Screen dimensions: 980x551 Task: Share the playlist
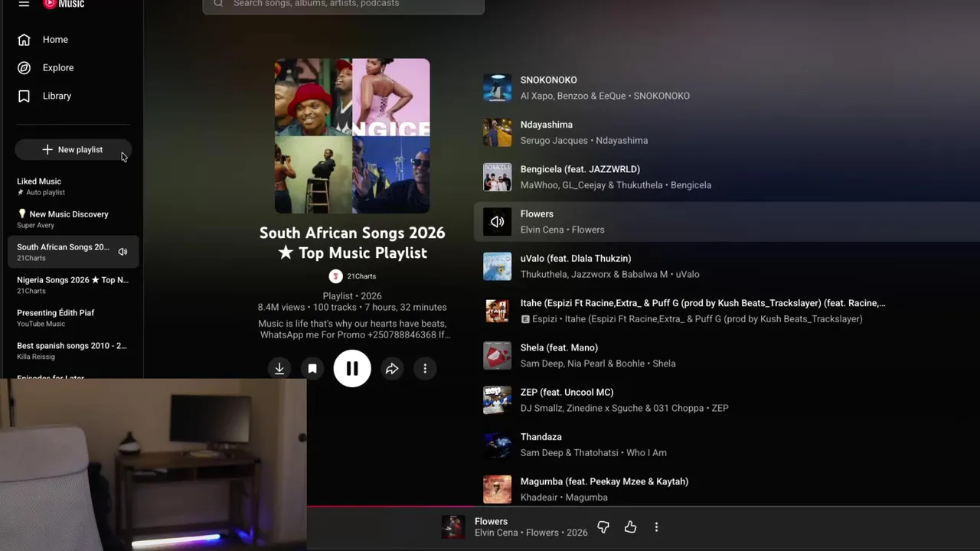click(x=392, y=369)
